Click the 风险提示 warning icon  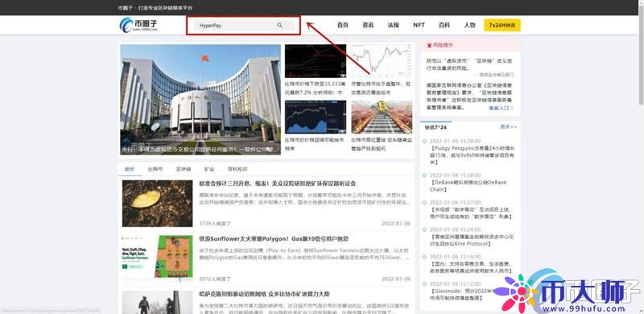(430, 45)
